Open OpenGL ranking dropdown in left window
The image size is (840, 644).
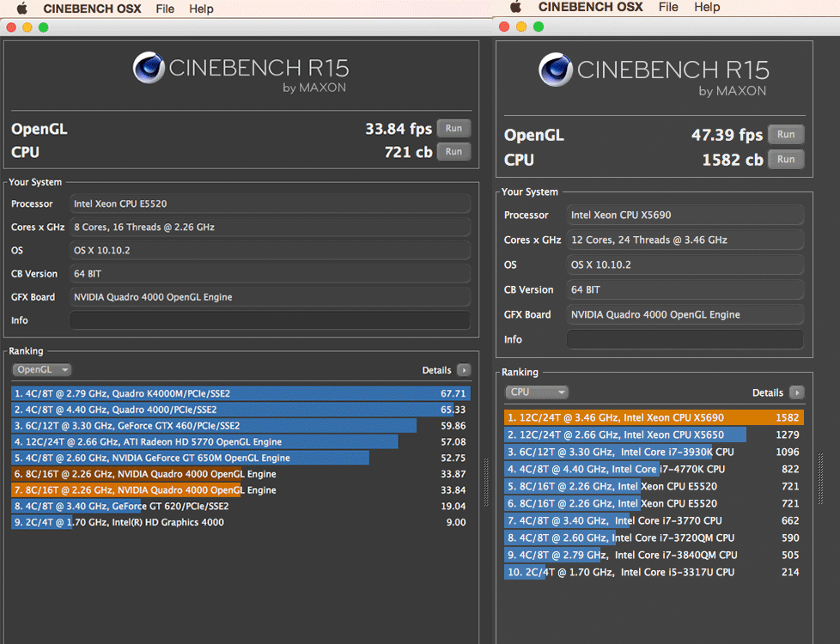tap(42, 370)
